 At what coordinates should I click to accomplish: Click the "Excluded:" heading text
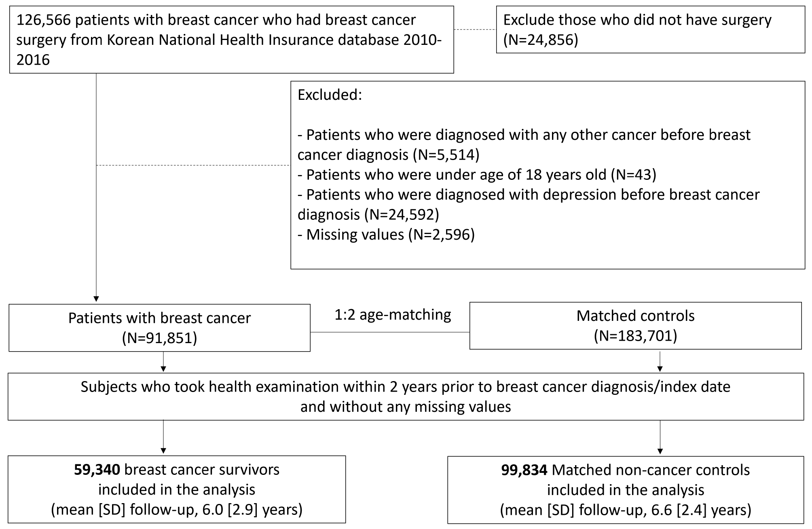click(x=330, y=95)
